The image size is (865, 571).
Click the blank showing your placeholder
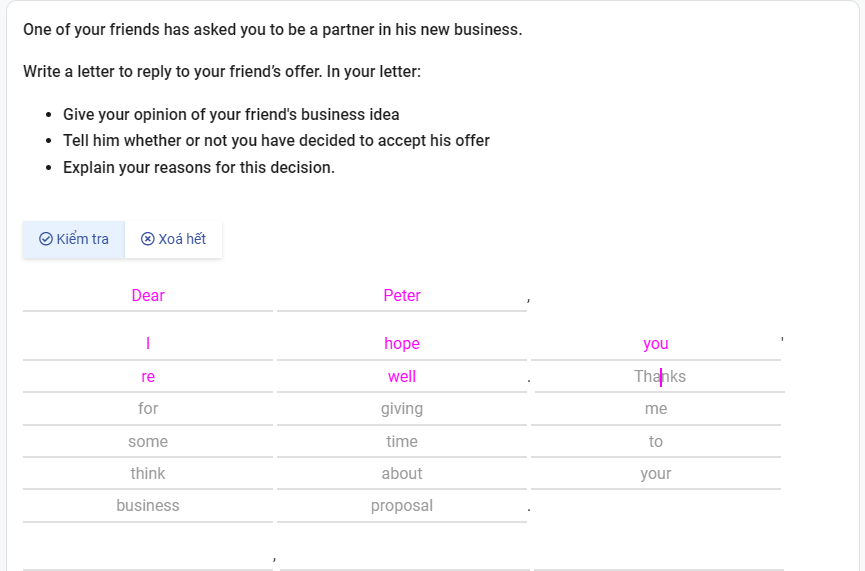(x=655, y=473)
